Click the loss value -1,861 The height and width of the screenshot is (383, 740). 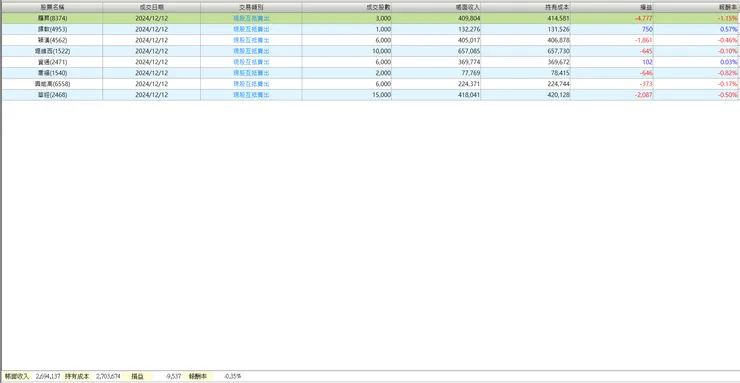pos(645,40)
